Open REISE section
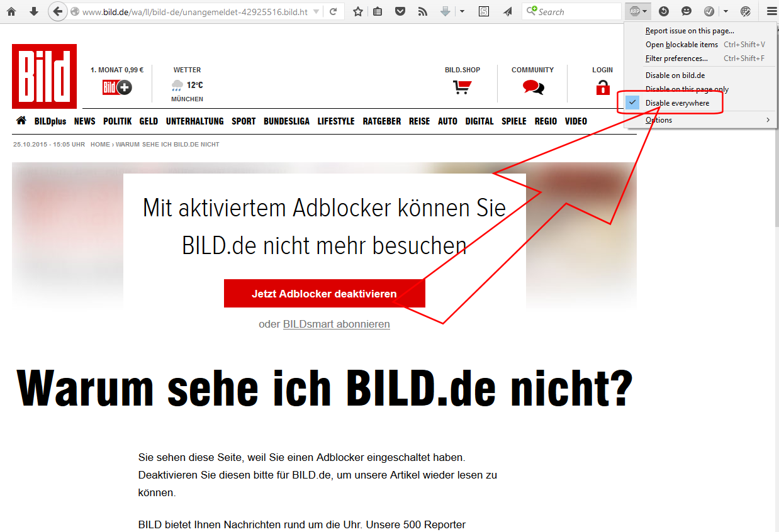779x532 pixels. click(x=420, y=121)
